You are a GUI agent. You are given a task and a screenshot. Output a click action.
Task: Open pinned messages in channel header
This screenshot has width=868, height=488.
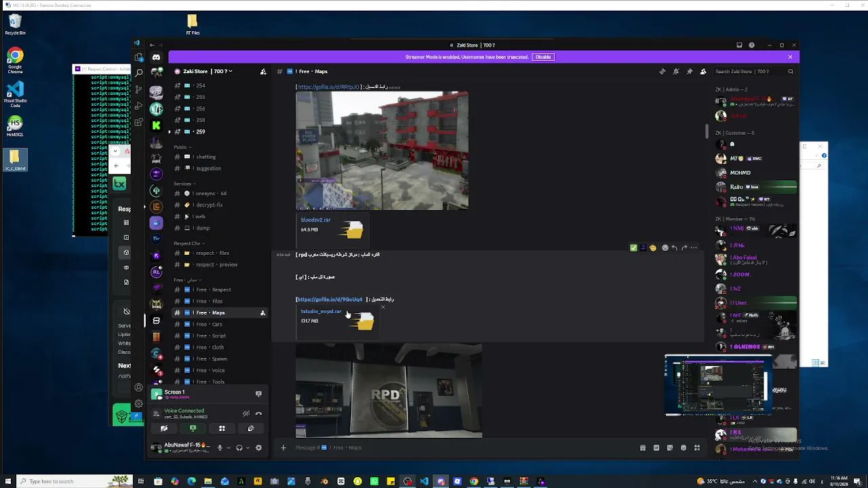690,71
